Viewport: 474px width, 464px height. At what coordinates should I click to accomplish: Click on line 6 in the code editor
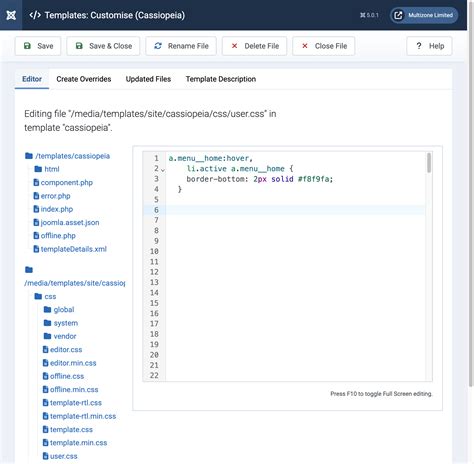tap(295, 210)
